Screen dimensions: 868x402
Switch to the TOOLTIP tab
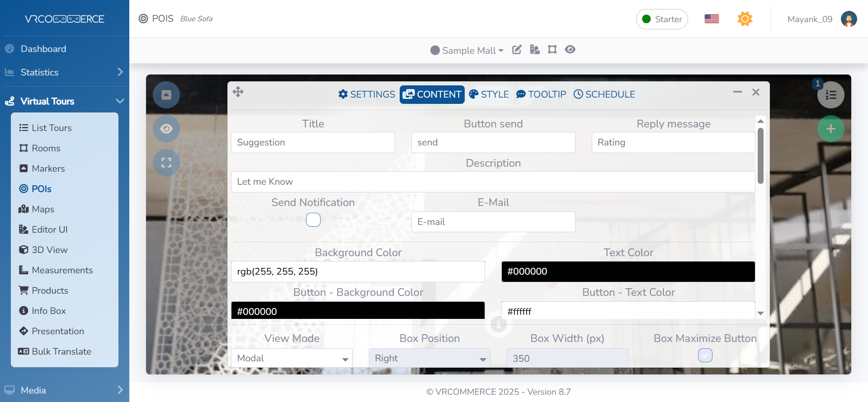click(x=541, y=94)
